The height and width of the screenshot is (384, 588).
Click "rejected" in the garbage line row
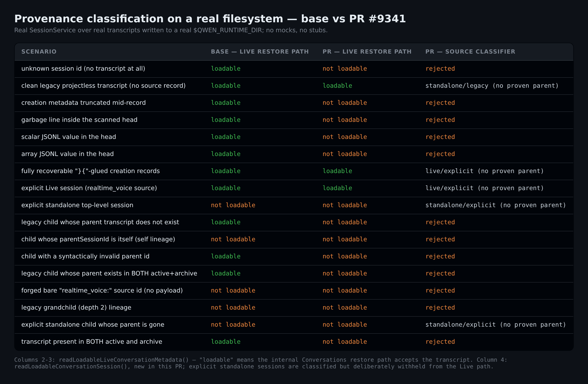click(x=440, y=120)
